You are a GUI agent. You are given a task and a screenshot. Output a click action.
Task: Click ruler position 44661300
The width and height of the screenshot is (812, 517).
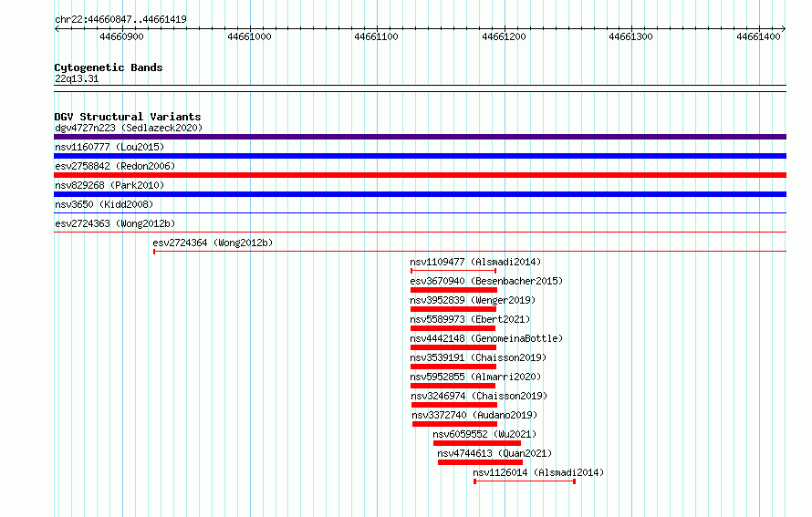tap(630, 36)
